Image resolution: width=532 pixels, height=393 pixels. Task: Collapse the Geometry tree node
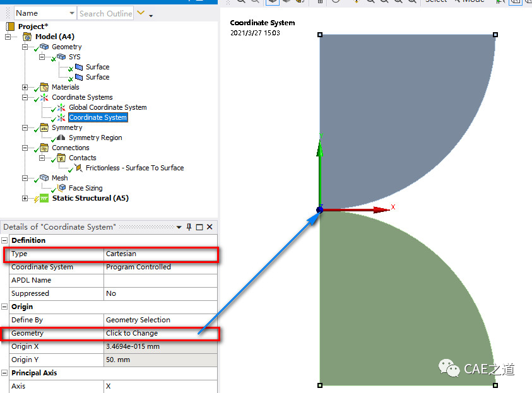(25, 47)
